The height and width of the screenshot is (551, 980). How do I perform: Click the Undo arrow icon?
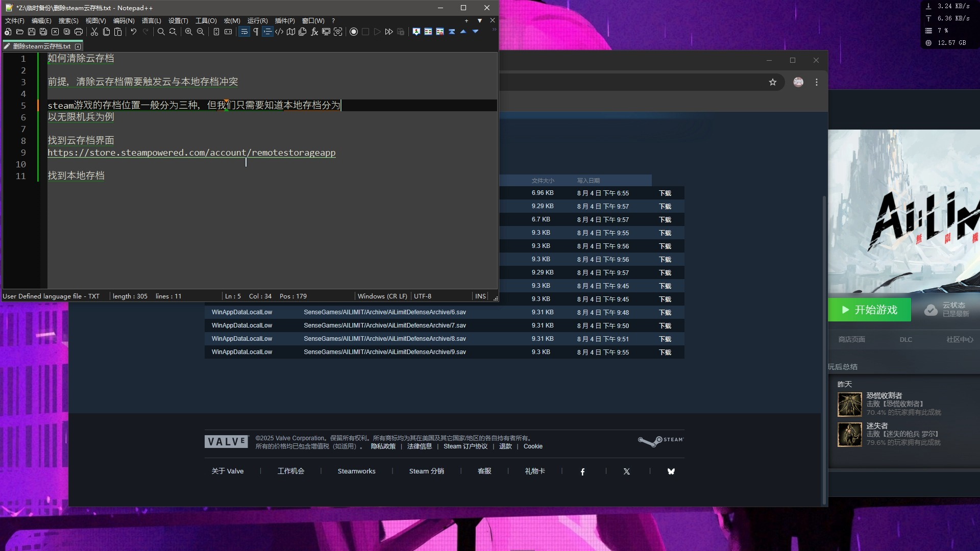tap(134, 32)
